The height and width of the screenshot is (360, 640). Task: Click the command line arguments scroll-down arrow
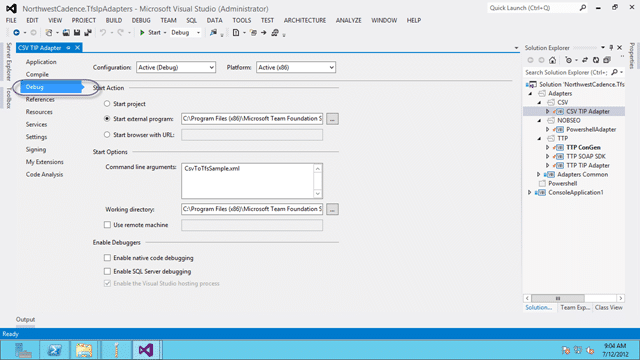318,194
